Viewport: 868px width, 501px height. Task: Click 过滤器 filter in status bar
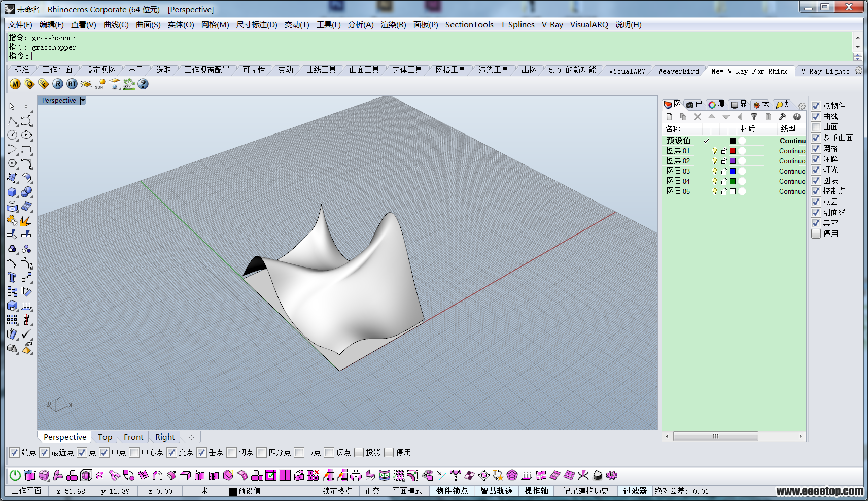tap(635, 491)
